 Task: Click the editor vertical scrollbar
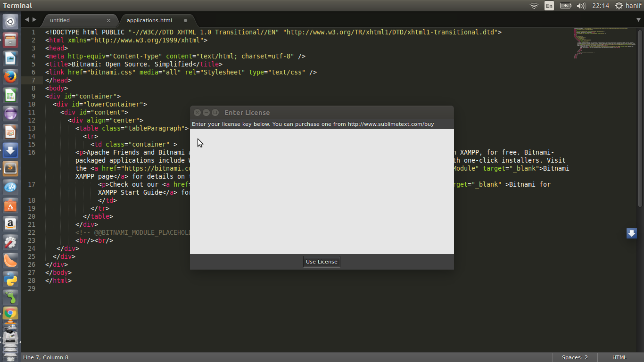[640, 118]
